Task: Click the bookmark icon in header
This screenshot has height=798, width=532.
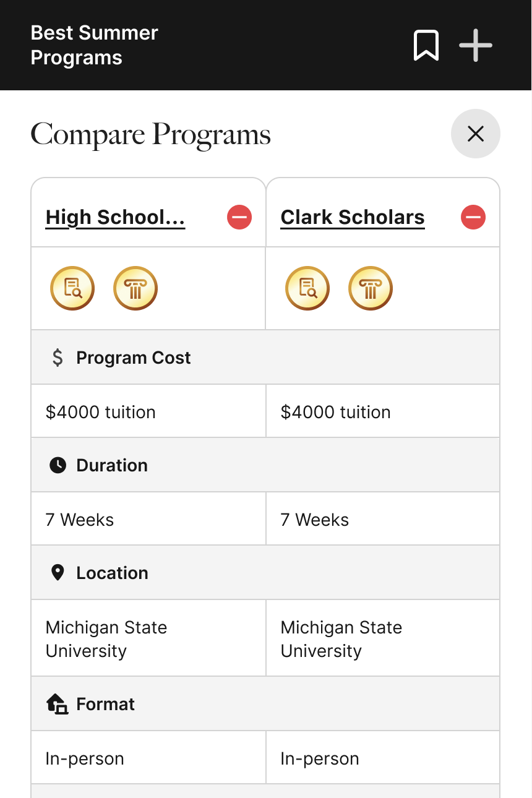Action: pyautogui.click(x=426, y=45)
